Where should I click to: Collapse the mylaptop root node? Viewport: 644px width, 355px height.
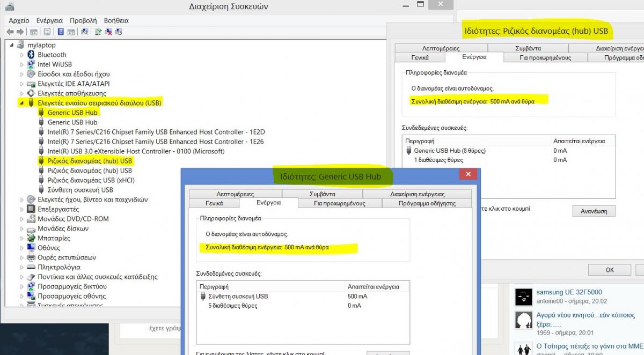pos(12,45)
